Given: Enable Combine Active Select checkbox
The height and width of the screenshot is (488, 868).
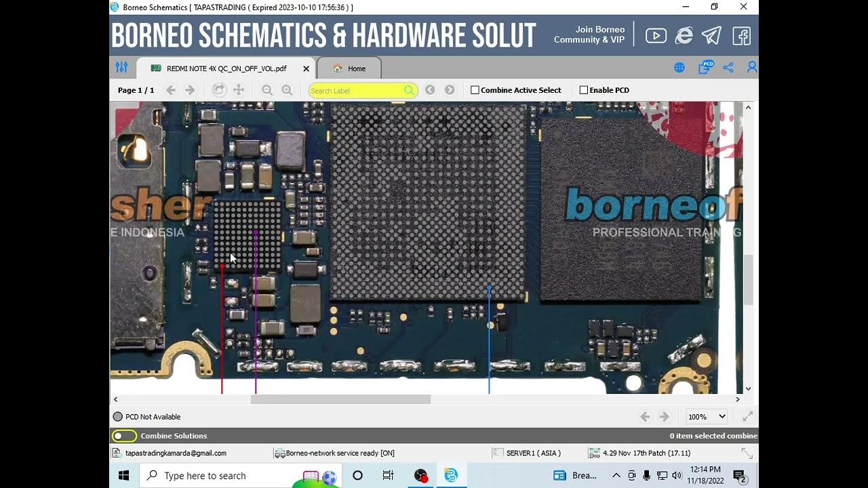Looking at the screenshot, I should [475, 90].
